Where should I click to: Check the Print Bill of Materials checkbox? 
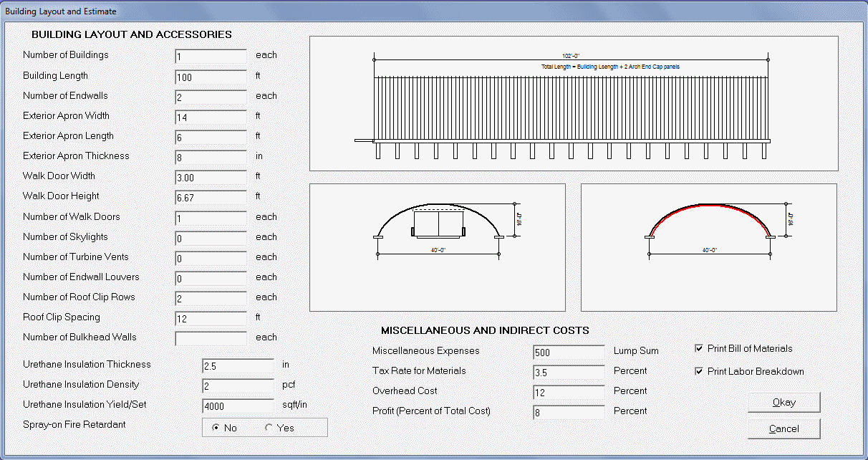[699, 349]
